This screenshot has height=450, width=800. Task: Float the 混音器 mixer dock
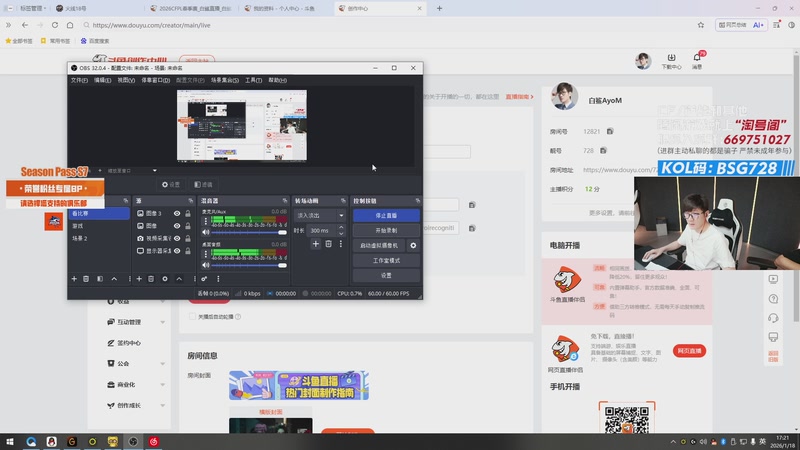point(285,201)
